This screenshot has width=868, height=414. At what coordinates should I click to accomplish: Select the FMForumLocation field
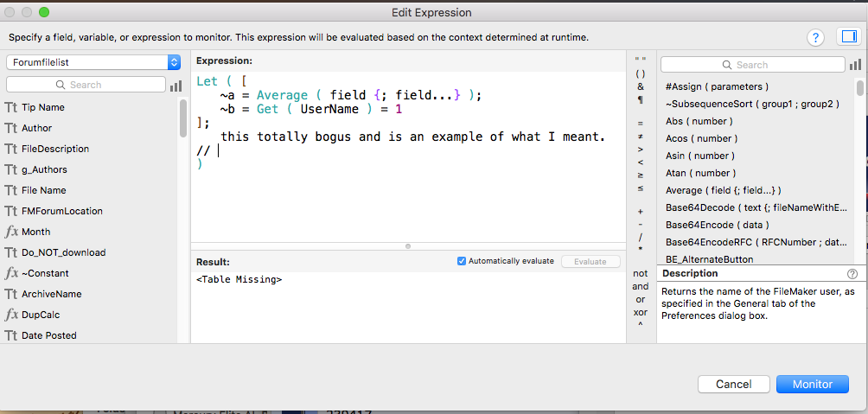point(62,211)
